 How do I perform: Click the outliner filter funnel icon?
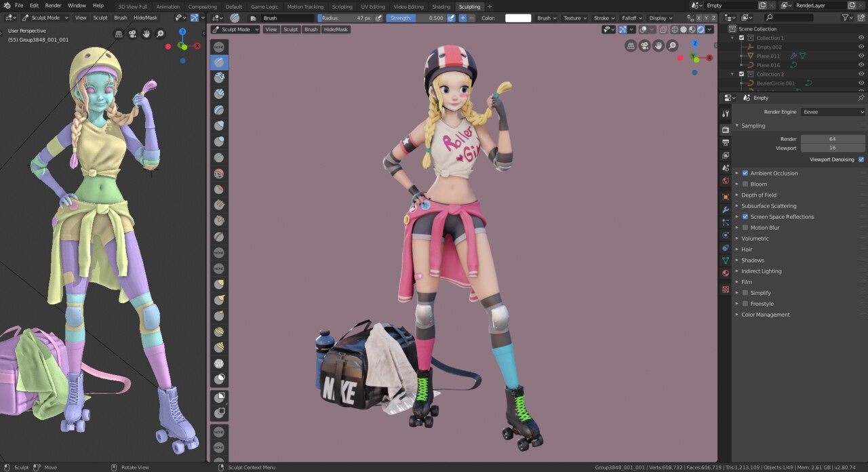pos(846,18)
